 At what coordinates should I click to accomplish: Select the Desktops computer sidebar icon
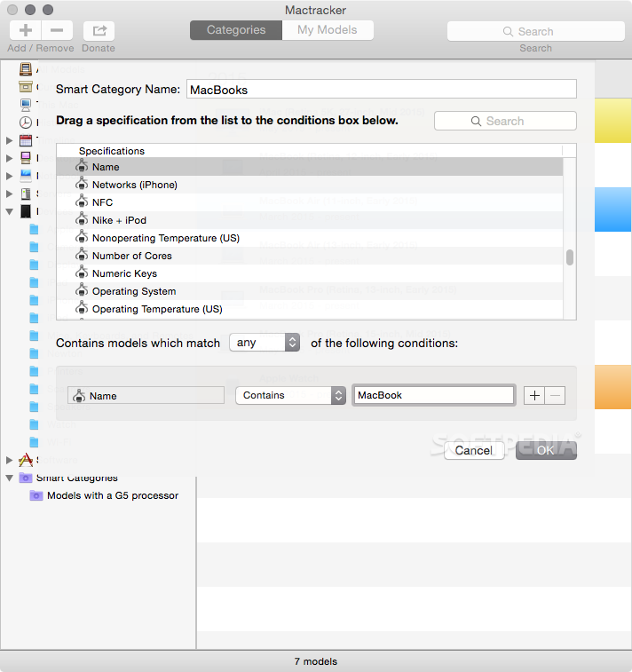coord(26,158)
